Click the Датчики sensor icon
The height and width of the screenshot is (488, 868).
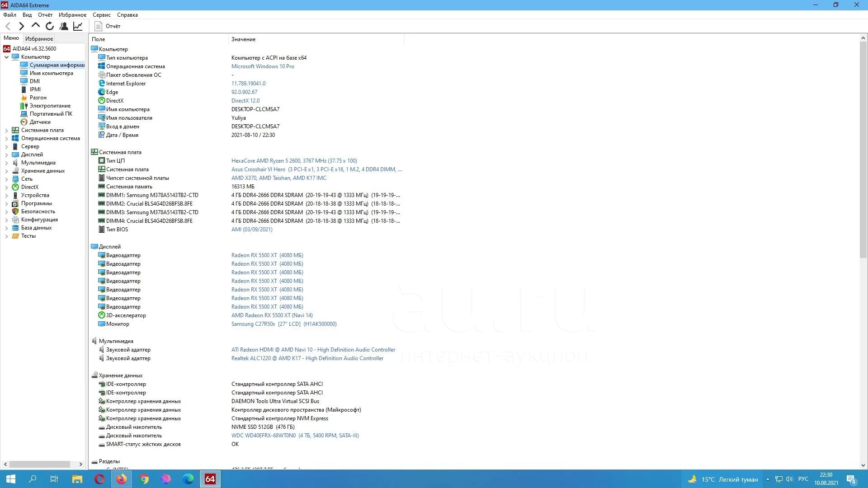point(24,122)
